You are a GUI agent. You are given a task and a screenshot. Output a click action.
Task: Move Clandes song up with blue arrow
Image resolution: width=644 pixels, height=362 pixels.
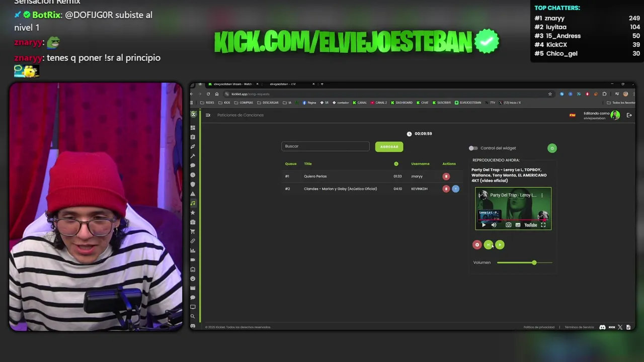(455, 189)
